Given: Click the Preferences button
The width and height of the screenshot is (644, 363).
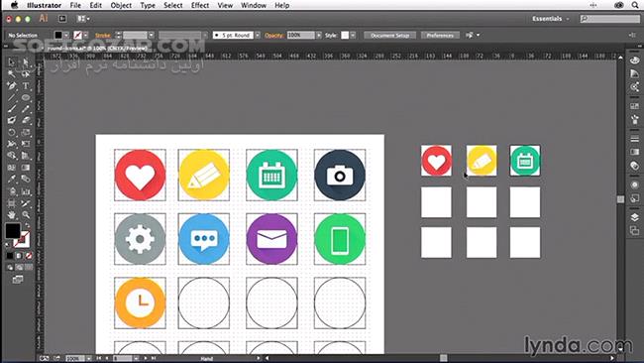Looking at the screenshot, I should pyautogui.click(x=440, y=36).
